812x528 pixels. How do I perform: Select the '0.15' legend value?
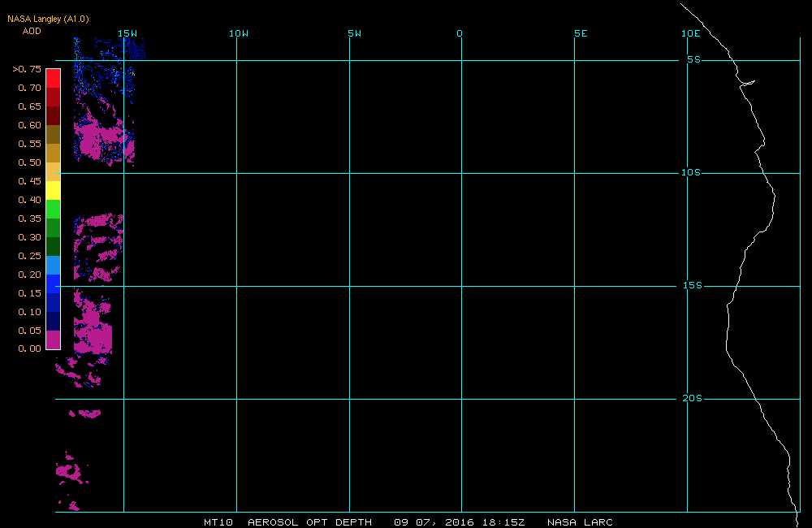click(29, 292)
